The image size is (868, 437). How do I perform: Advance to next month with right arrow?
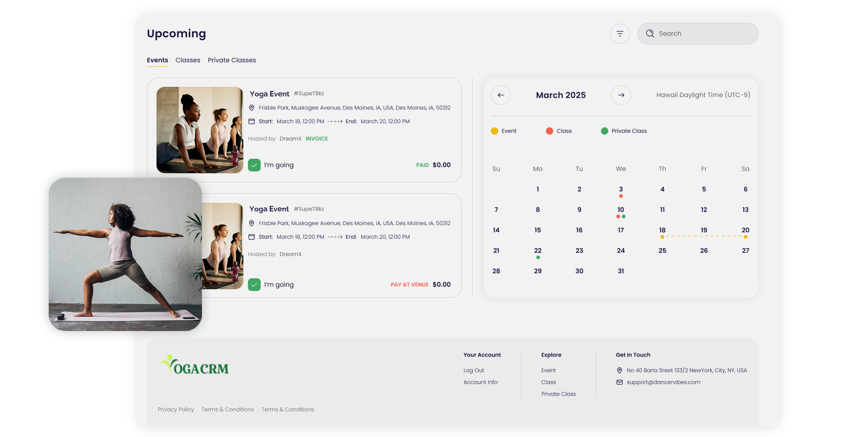[621, 95]
